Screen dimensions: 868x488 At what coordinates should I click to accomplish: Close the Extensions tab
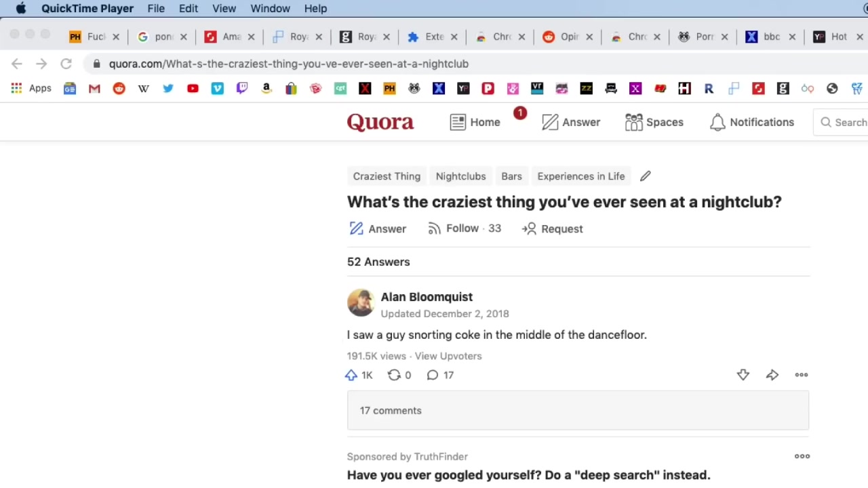tap(454, 37)
